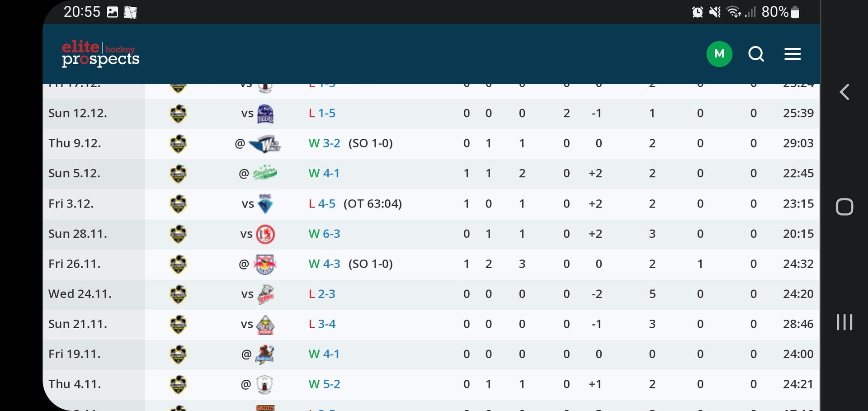Open the L 2-3 game on Wed 24.11.

322,294
